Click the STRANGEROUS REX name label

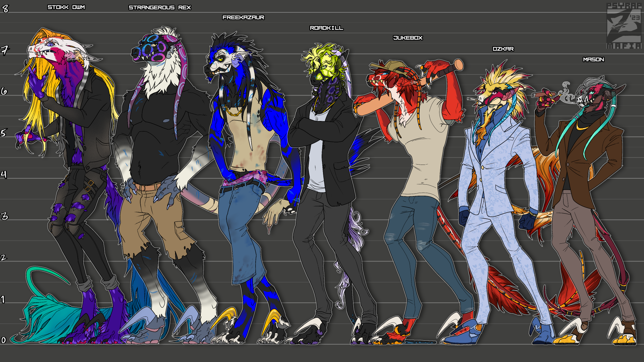click(160, 7)
